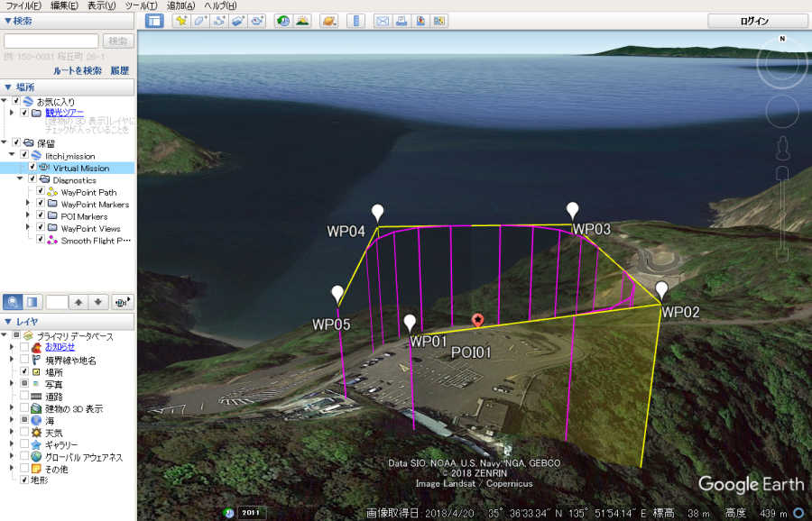Screen dimensions: 812x521
Task: Toggle the 地形 terrain layer checkbox
Action: (x=24, y=480)
